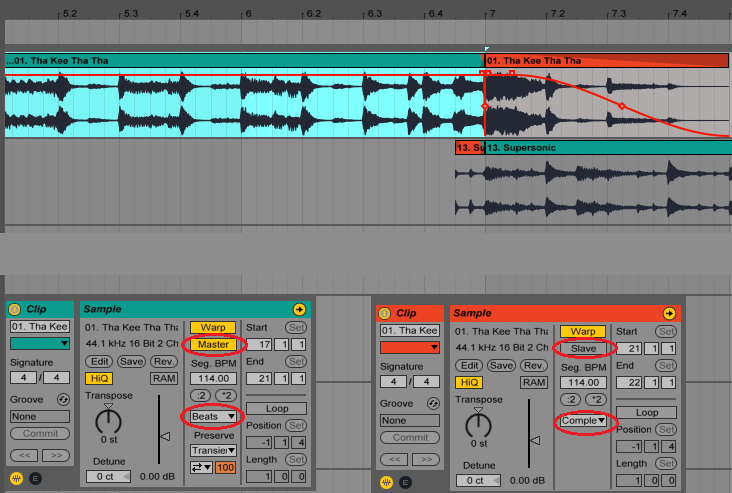Toggle the Master button in teal panel
Image resolution: width=732 pixels, height=493 pixels.
coord(213,345)
